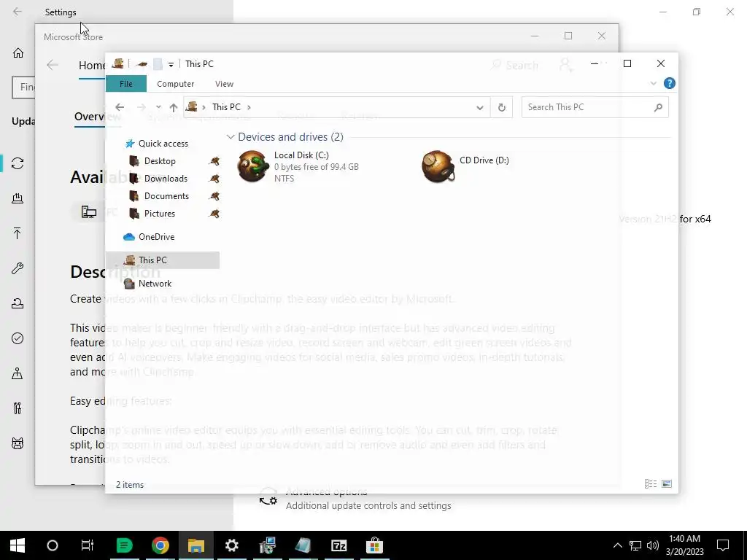Click the computer icon in the address bar
The width and height of the screenshot is (747, 560).
[x=191, y=106]
